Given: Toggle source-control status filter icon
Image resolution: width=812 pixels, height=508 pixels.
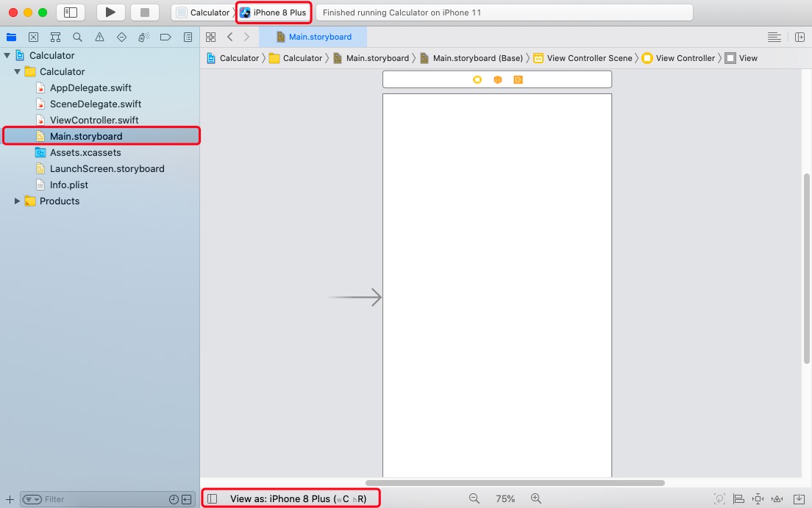Looking at the screenshot, I should (186, 499).
